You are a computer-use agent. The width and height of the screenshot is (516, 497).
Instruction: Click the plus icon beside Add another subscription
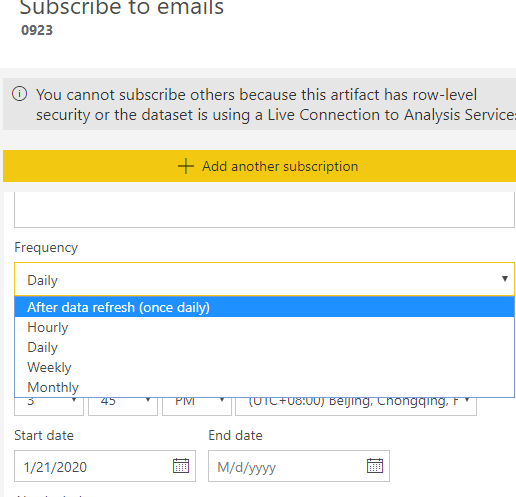point(186,166)
